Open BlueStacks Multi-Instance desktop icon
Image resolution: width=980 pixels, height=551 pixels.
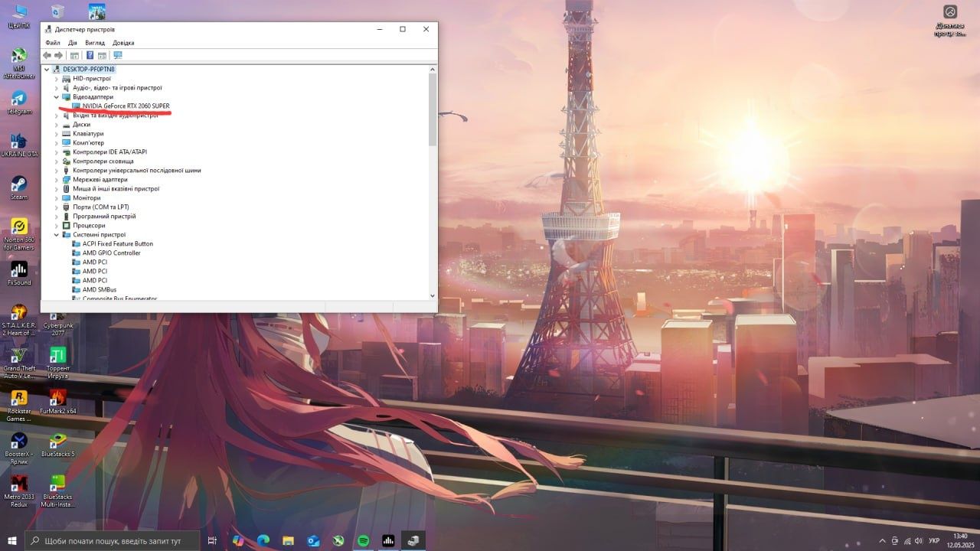tap(58, 491)
